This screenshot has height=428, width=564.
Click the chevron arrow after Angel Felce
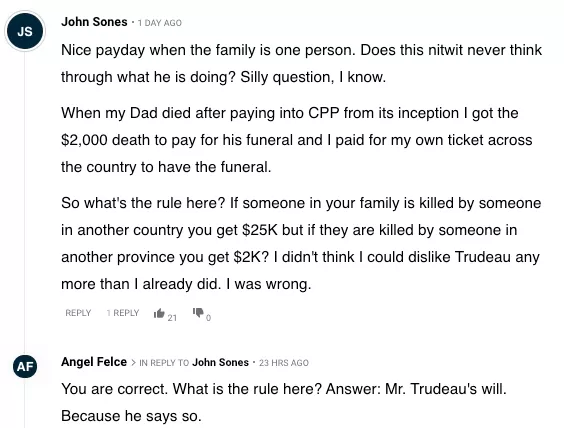133,363
